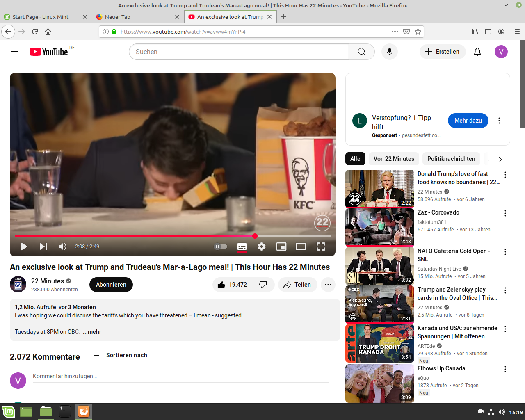This screenshot has width=525, height=420.
Task: Dislike the video
Action: click(264, 285)
